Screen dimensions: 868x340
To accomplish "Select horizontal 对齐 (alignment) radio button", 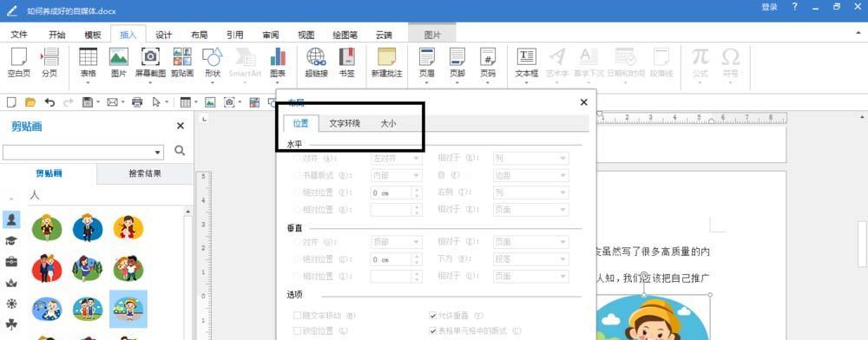I will pos(297,159).
